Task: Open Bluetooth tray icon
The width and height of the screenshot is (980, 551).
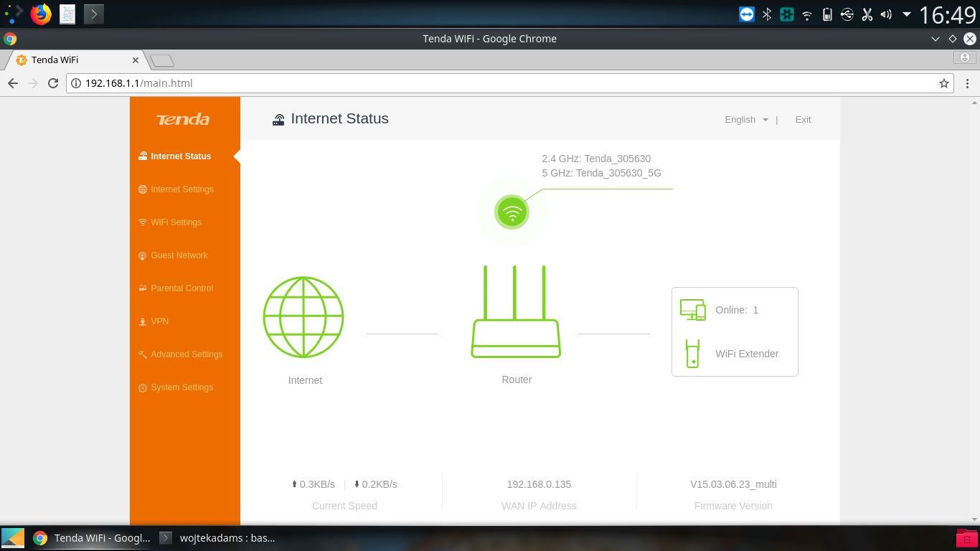Action: 767,14
